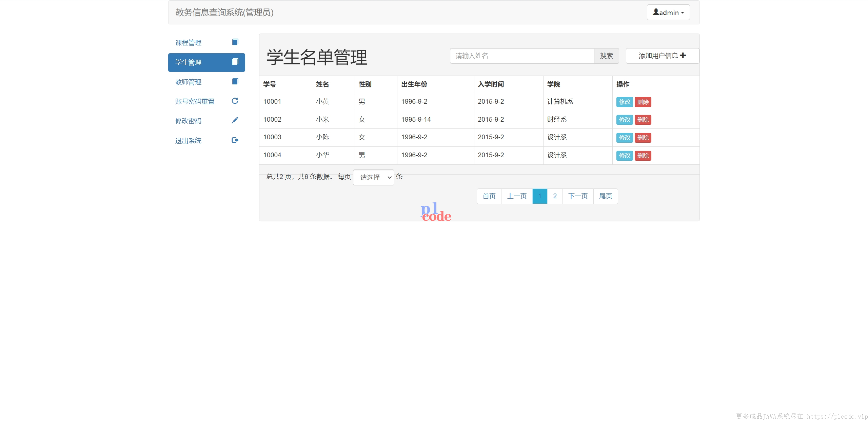Open the admin dropdown caret

(683, 13)
